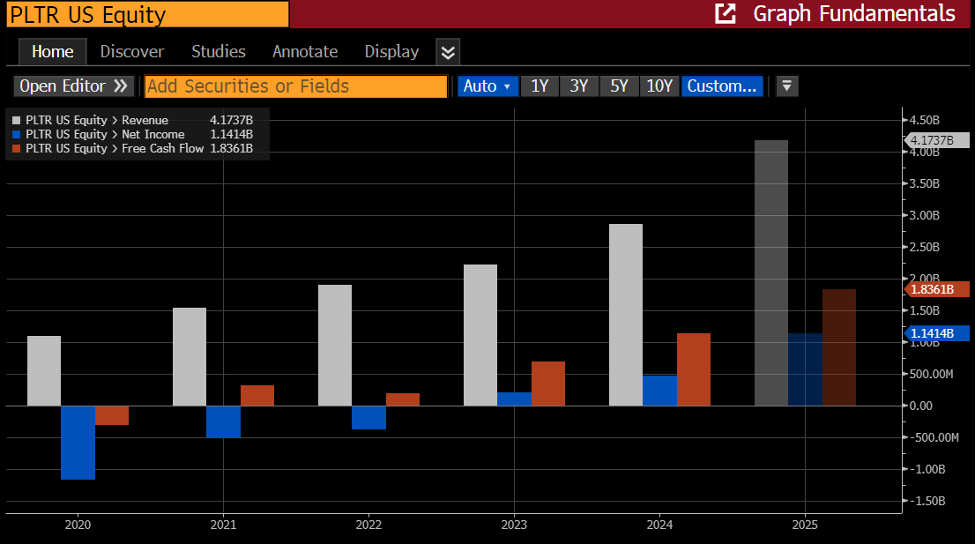Select the 10Y time range
This screenshot has height=545, width=977.
pyautogui.click(x=659, y=86)
